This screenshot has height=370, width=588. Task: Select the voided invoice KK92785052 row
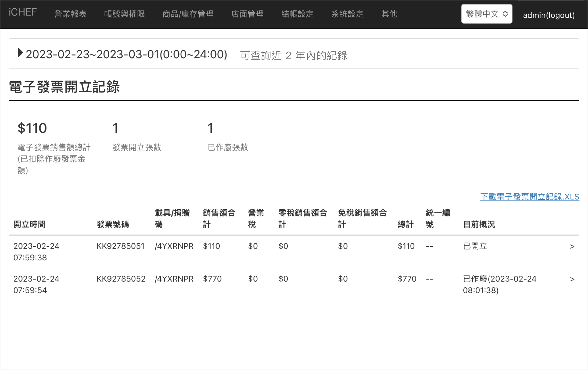tap(121, 279)
